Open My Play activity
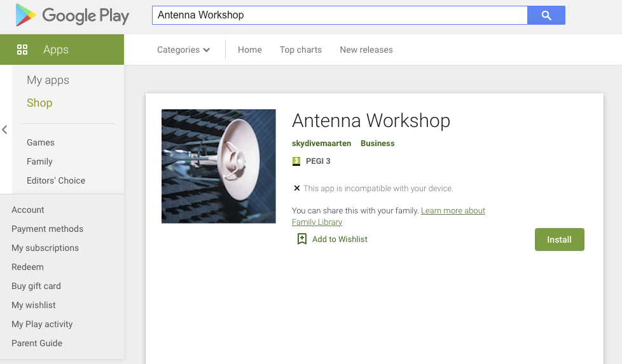Image resolution: width=622 pixels, height=364 pixels. coord(42,324)
